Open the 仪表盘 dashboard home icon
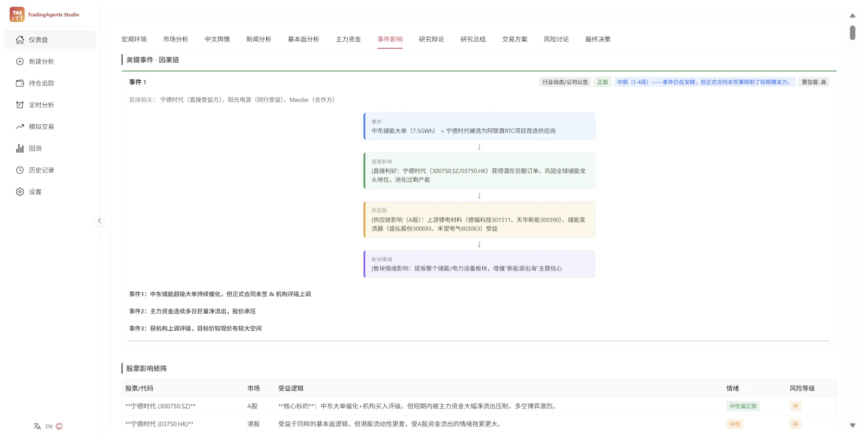Screen dimensions: 868x441 [x=20, y=40]
